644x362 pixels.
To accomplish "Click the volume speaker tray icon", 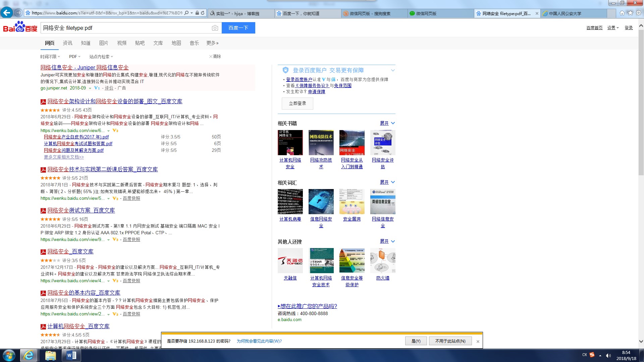I will pyautogui.click(x=608, y=356).
